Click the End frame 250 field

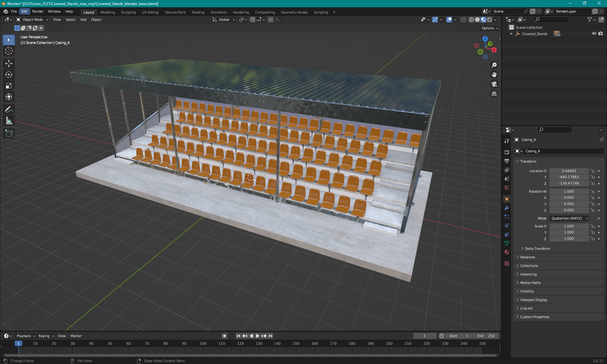coord(486,336)
